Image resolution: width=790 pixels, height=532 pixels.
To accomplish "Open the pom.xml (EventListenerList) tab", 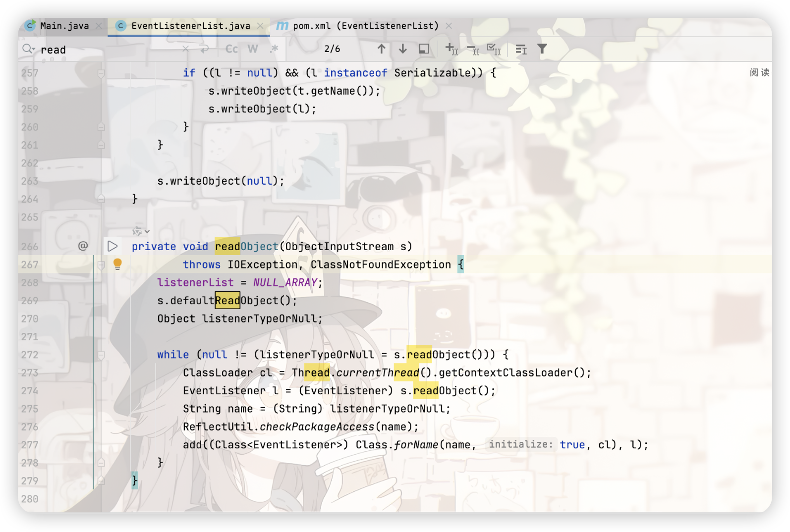I will [x=366, y=26].
